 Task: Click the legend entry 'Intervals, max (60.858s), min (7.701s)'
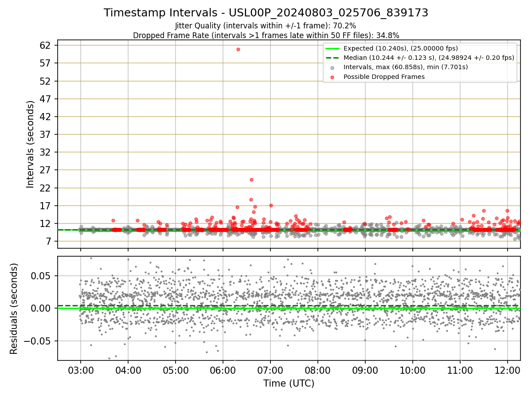406,67
